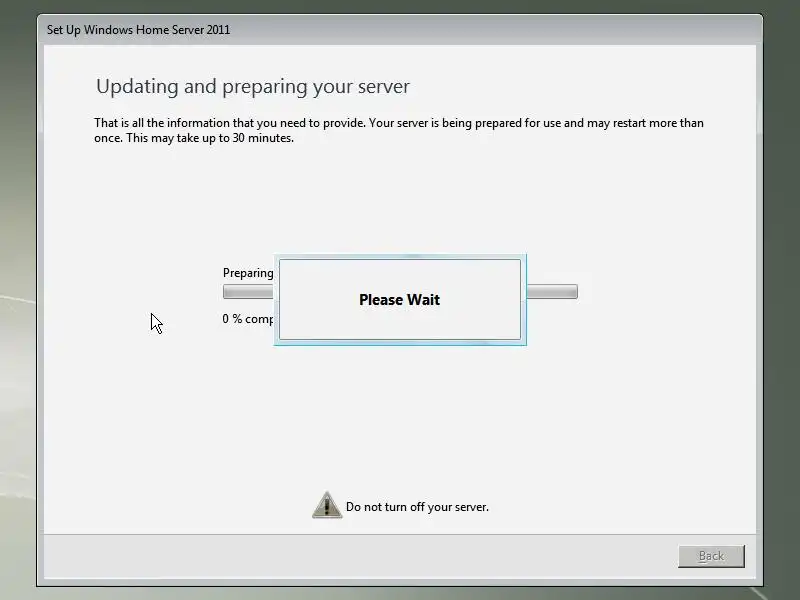The width and height of the screenshot is (800, 600).
Task: Click the 0 % complete status text
Action: [248, 319]
